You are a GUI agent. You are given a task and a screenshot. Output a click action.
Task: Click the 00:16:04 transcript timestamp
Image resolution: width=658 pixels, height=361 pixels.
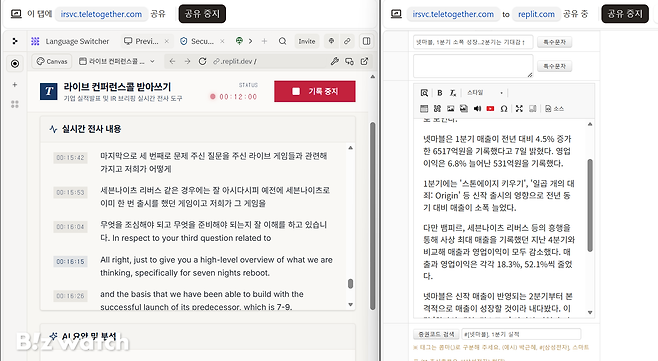pyautogui.click(x=70, y=227)
